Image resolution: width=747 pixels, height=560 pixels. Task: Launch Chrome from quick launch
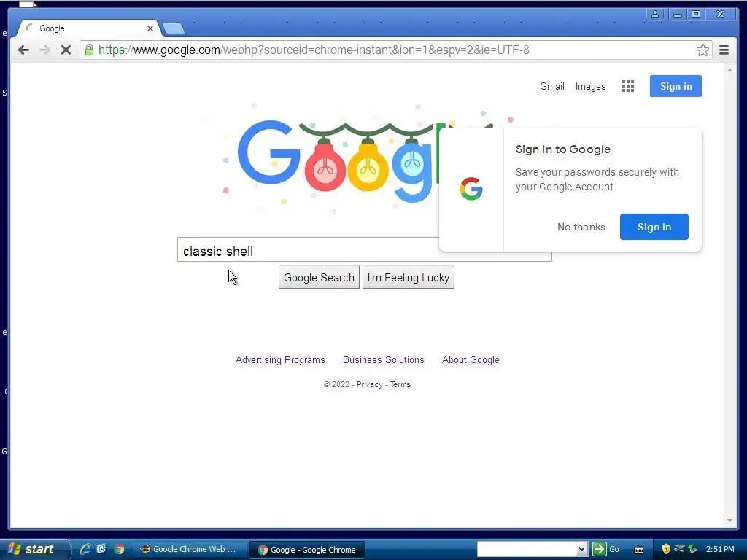(x=119, y=549)
